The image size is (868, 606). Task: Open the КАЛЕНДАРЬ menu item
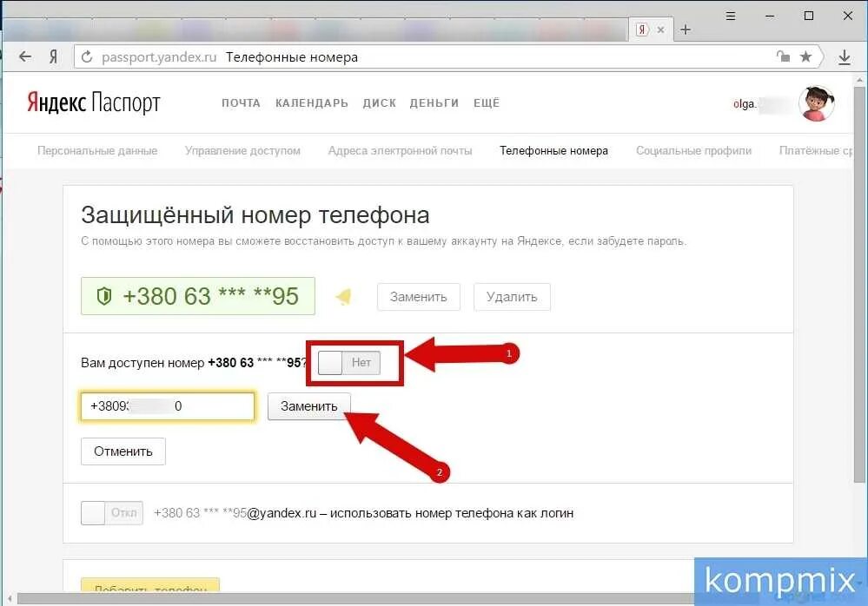click(311, 102)
